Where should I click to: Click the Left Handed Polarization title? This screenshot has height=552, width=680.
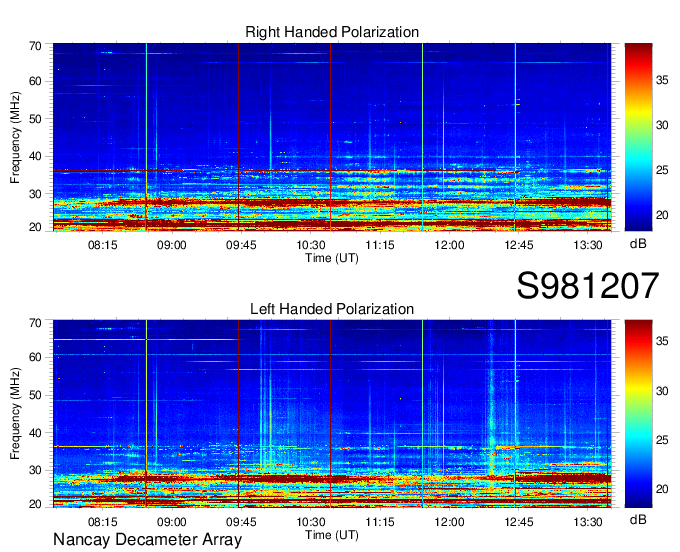click(x=332, y=309)
